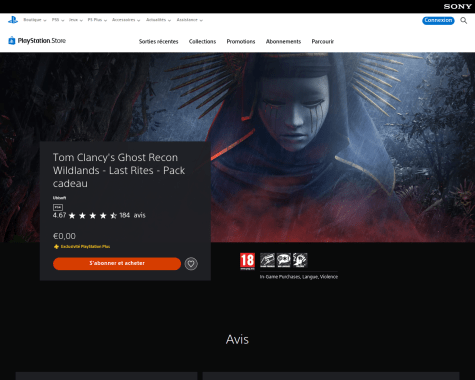The image size is (475, 380).
Task: Expand the Accessoires dropdown menu
Action: pyautogui.click(x=126, y=20)
